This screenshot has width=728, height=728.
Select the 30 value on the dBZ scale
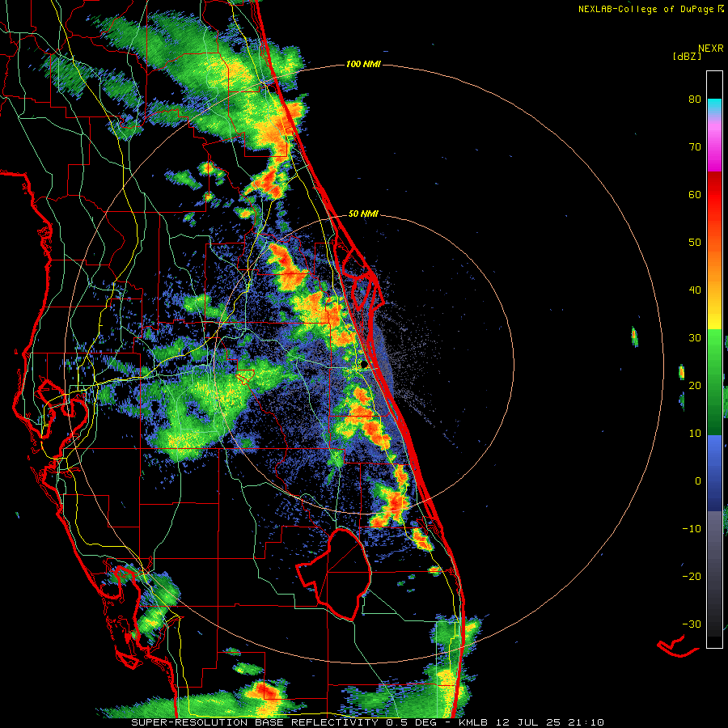click(695, 337)
